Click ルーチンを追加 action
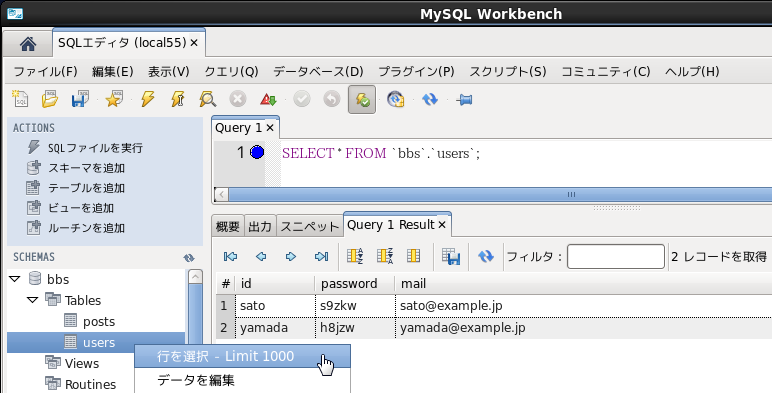The height and width of the screenshot is (393, 772). tap(76, 228)
